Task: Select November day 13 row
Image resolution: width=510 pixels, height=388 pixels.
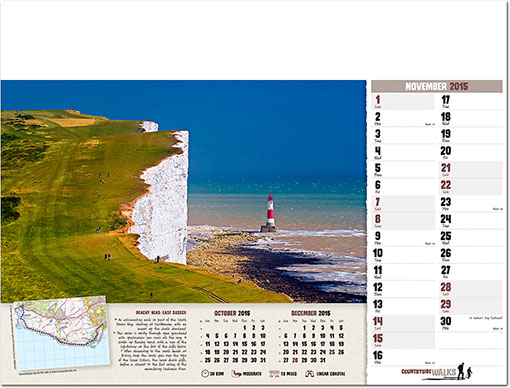Action: [403, 305]
